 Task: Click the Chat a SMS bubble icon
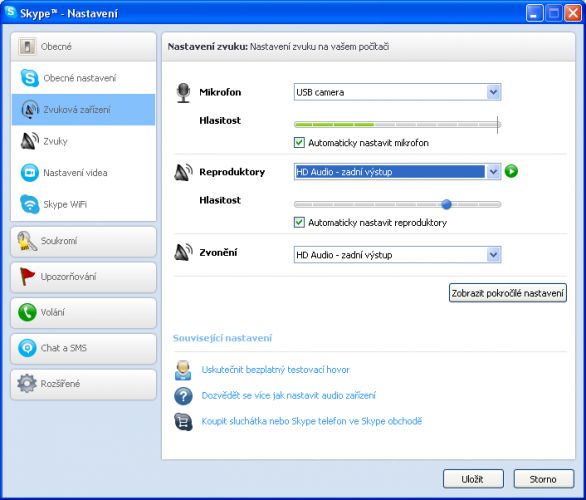tap(27, 348)
